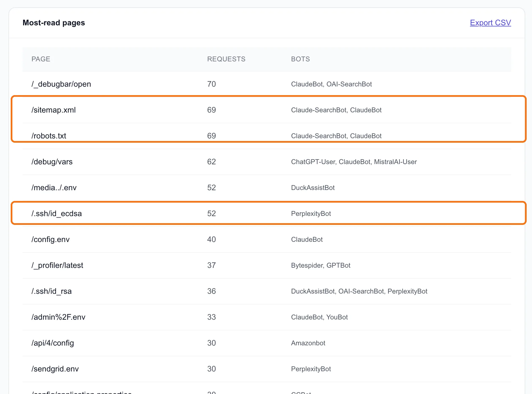Select request count 62 for /debug/vars

(x=211, y=162)
